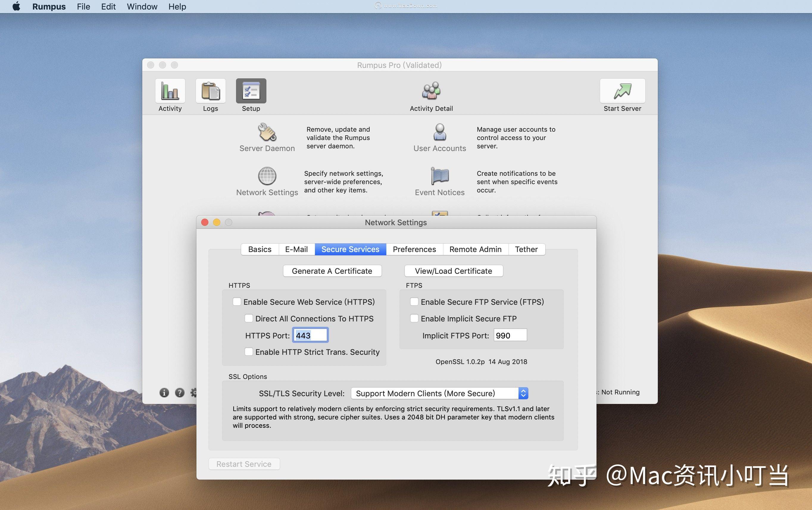The image size is (812, 510).
Task: Click Generate A Certificate button
Action: pyautogui.click(x=332, y=271)
